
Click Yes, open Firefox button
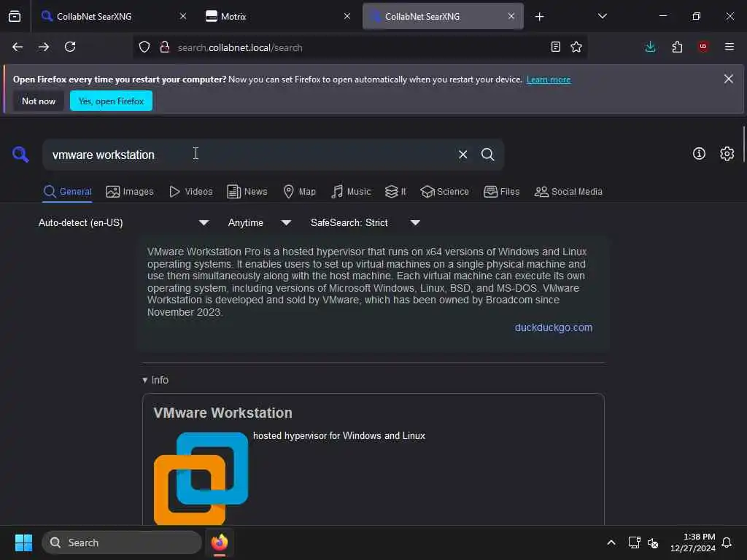click(111, 101)
